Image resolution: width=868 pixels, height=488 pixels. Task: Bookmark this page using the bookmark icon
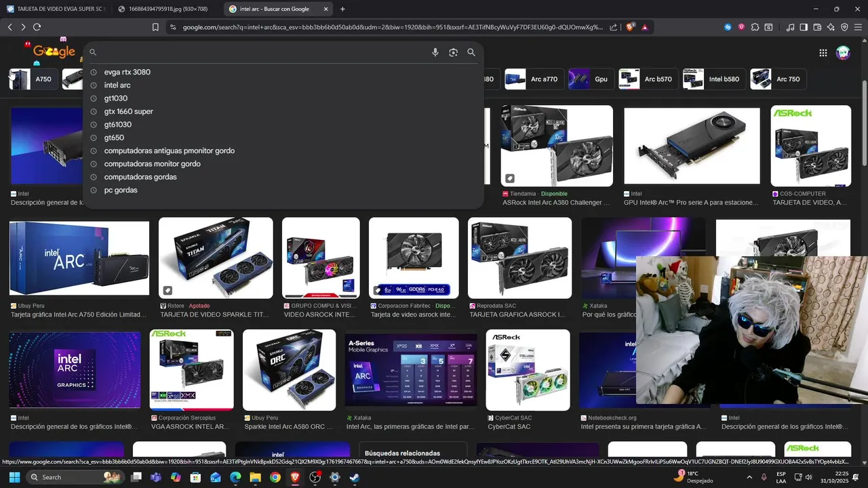[x=155, y=27]
